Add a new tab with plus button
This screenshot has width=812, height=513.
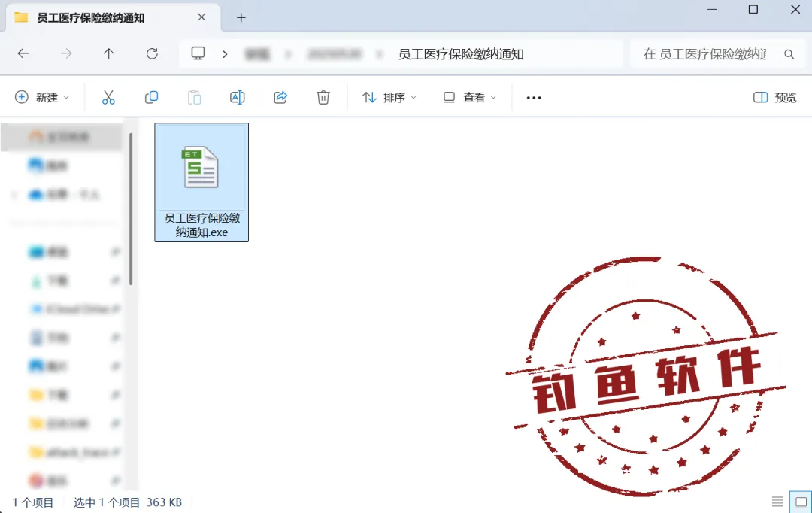click(x=241, y=17)
